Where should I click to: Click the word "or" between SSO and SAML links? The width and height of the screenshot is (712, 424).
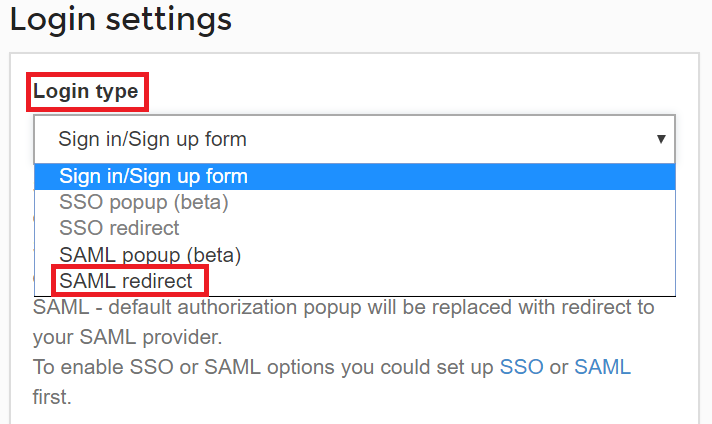(559, 367)
